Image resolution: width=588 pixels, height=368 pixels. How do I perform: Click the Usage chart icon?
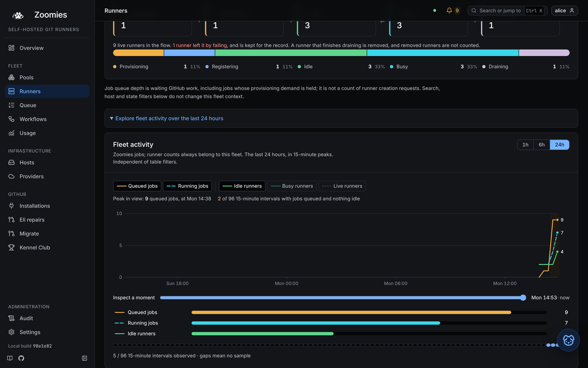[x=11, y=133]
